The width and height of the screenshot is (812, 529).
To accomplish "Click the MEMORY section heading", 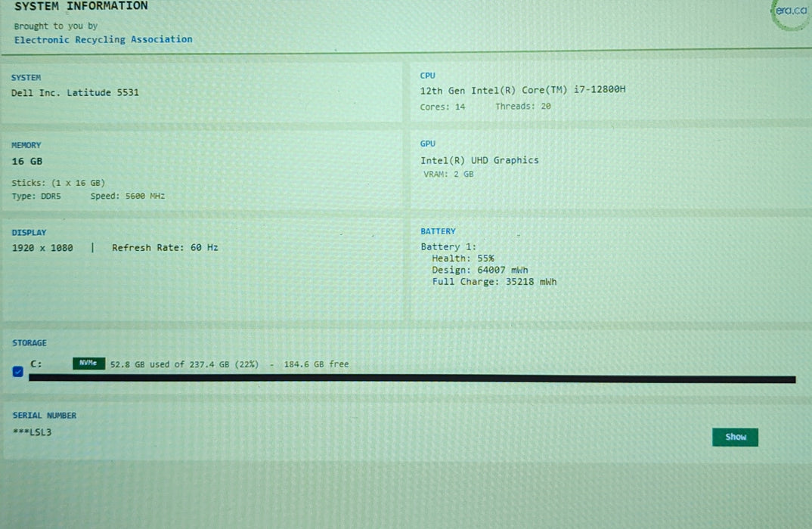I will (x=26, y=145).
